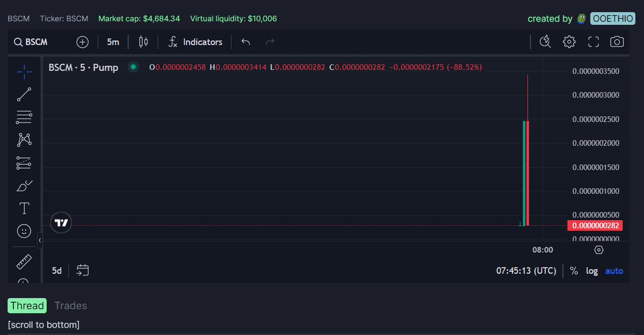Open the 5m interval dropdown

coord(113,42)
